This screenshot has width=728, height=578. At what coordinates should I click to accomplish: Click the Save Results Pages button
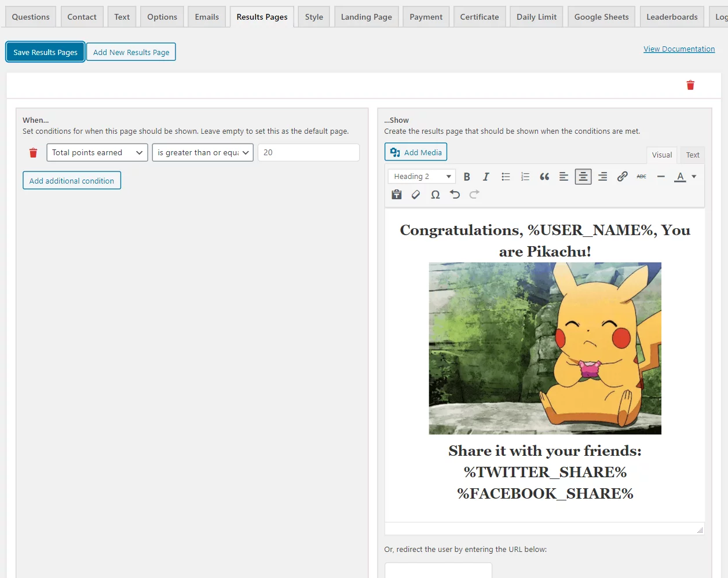click(x=45, y=52)
